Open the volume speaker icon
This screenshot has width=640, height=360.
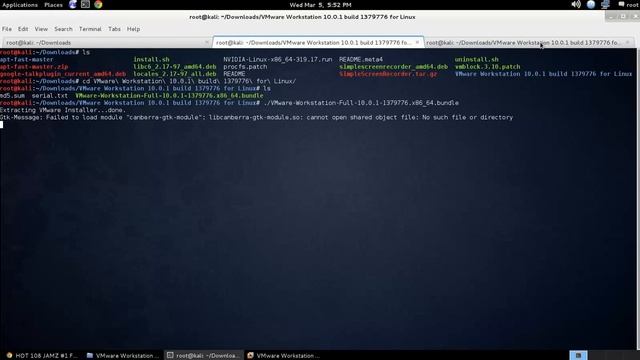pos(576,4)
